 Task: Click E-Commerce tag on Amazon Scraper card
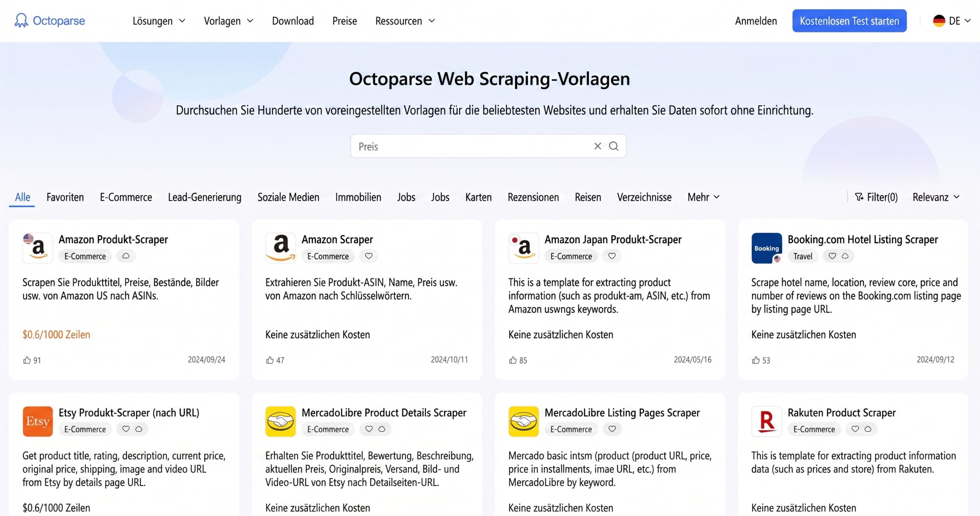coord(328,256)
